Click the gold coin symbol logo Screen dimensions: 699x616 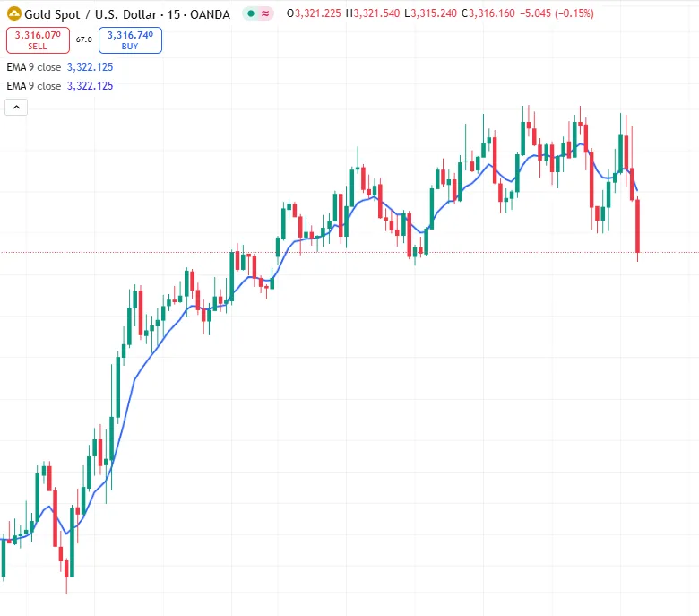point(13,14)
